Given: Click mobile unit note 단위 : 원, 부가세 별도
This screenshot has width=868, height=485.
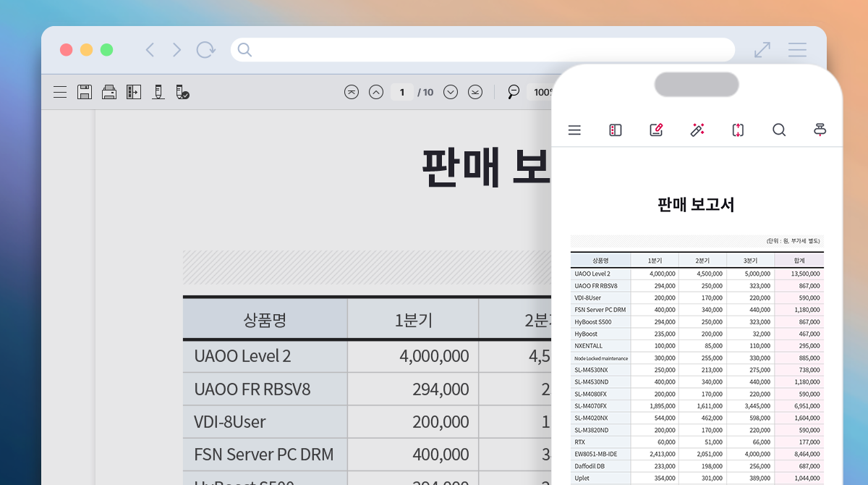Looking at the screenshot, I should [793, 240].
